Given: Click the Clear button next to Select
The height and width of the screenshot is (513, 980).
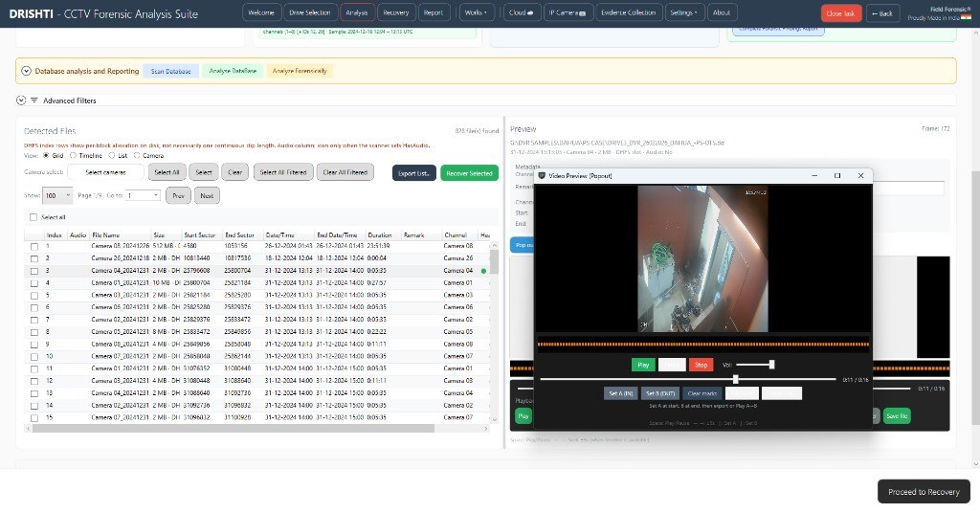Looking at the screenshot, I should pos(235,172).
